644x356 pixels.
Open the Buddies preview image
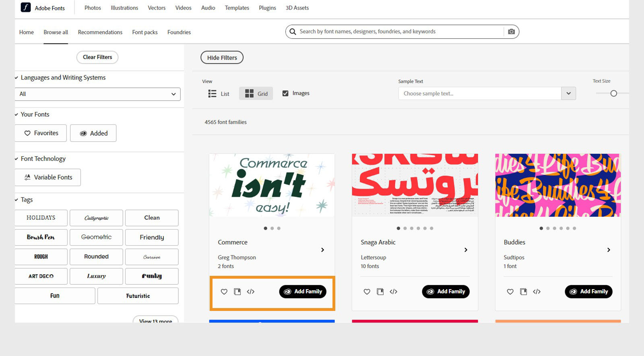click(558, 185)
